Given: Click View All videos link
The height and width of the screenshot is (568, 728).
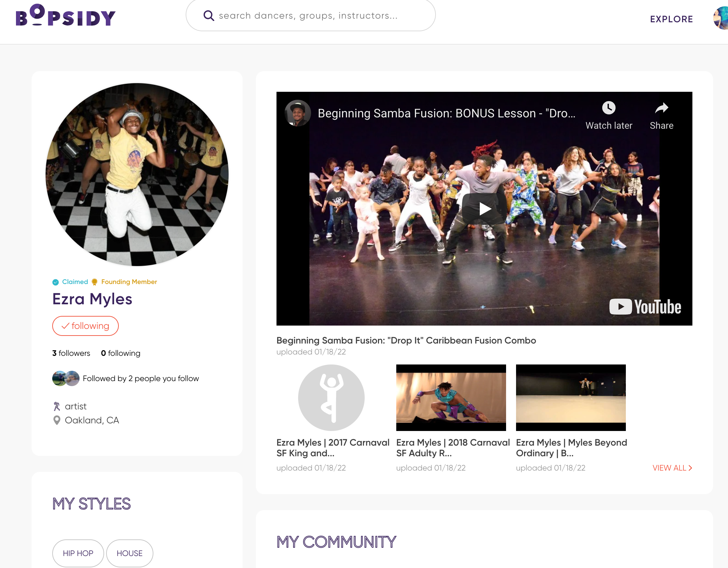Looking at the screenshot, I should (672, 468).
